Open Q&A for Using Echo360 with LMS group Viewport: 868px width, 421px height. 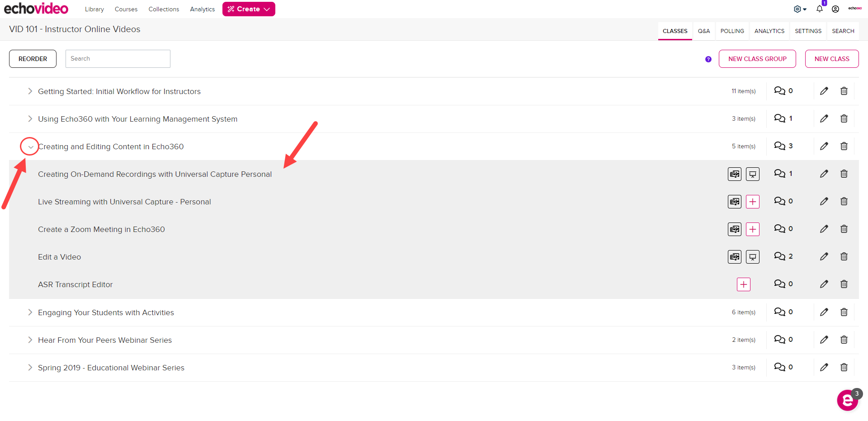[783, 118]
